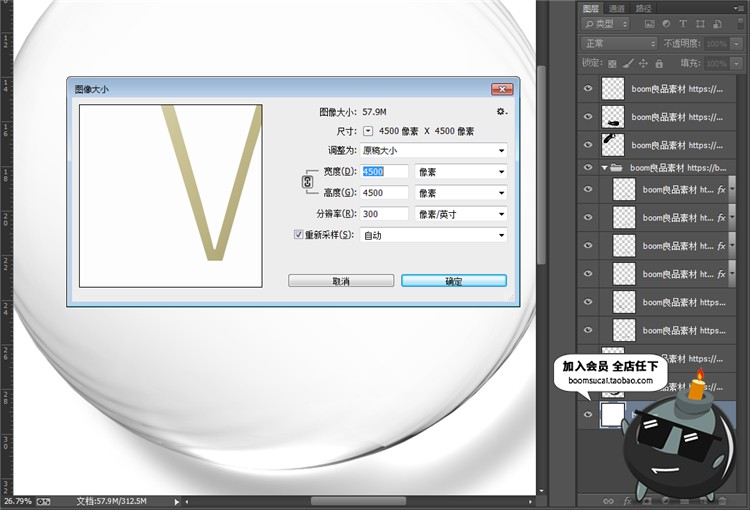The image size is (750, 510).
Task: Click the lock all padlock icon
Action: tap(657, 63)
